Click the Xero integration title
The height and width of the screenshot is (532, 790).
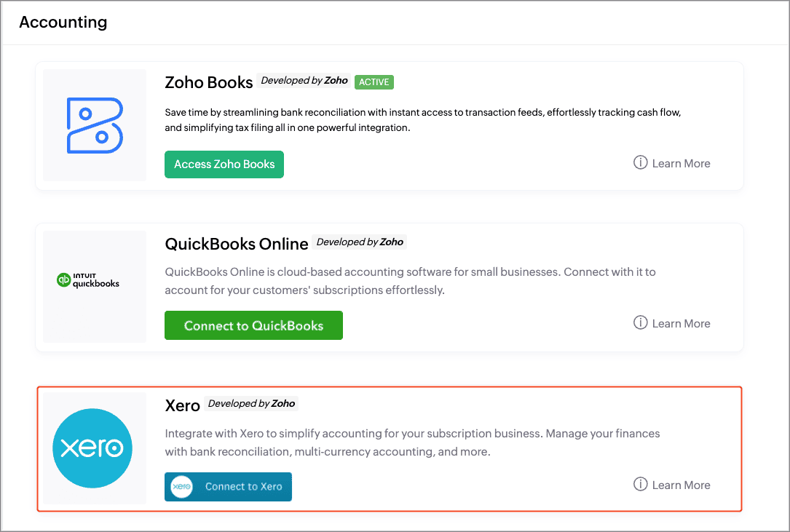(182, 405)
